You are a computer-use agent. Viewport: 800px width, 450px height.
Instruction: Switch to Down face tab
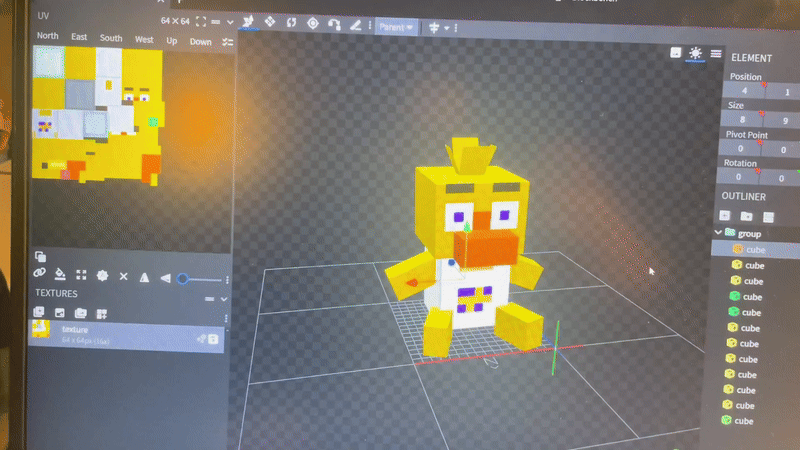(x=201, y=42)
